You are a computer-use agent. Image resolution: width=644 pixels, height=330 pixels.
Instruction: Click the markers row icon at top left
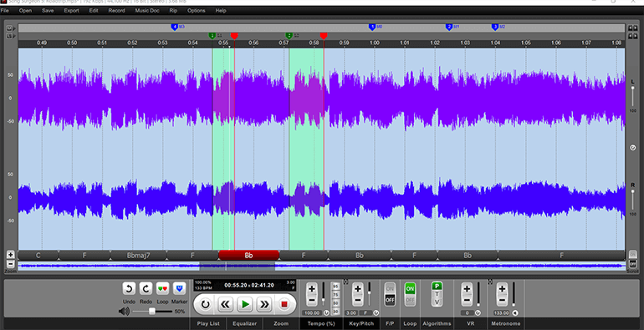(10, 28)
